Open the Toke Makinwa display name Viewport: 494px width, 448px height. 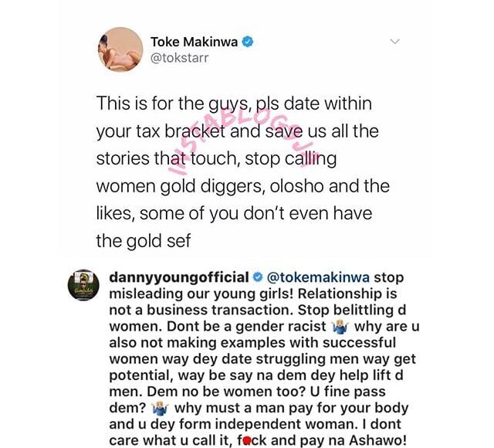point(192,41)
